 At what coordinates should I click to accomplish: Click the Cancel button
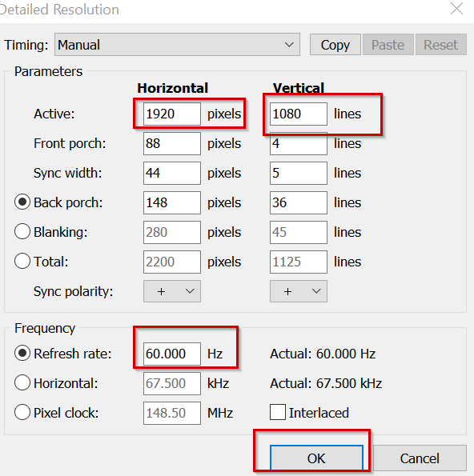pyautogui.click(x=420, y=458)
